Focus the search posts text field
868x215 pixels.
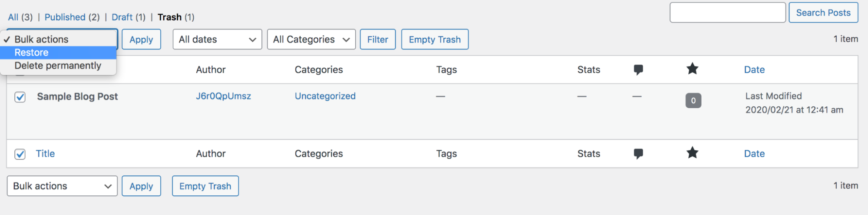click(727, 13)
